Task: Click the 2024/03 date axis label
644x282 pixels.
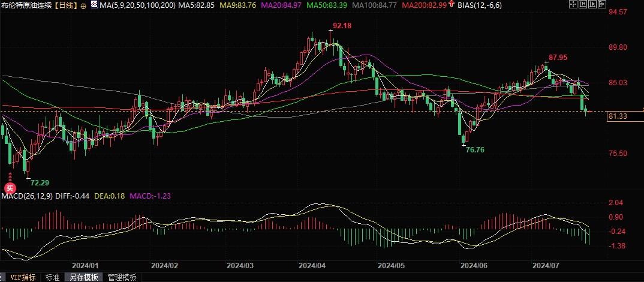Action: 240,266
